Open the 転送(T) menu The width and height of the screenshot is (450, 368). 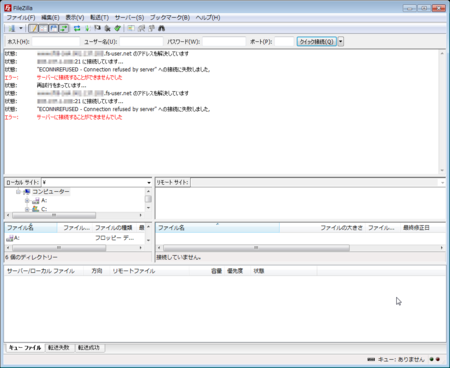tap(99, 18)
